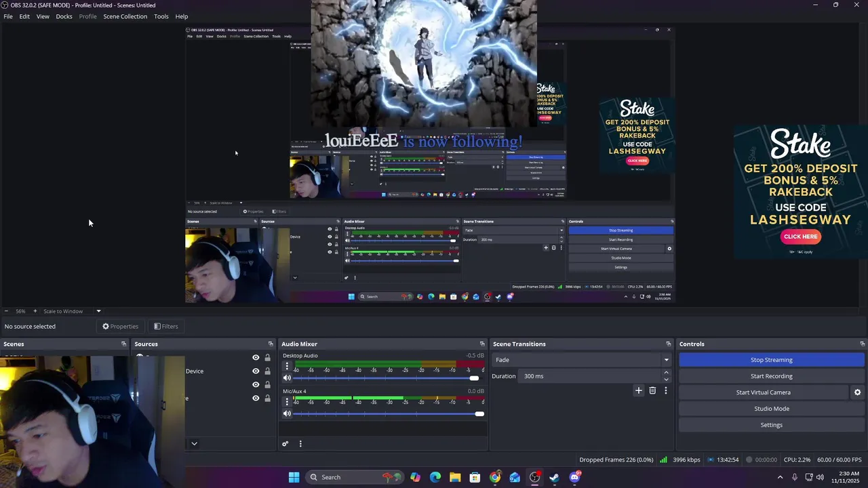Screen dimensions: 868x488
Task: Open Desktop Audio options three-dot menu
Action: click(287, 366)
